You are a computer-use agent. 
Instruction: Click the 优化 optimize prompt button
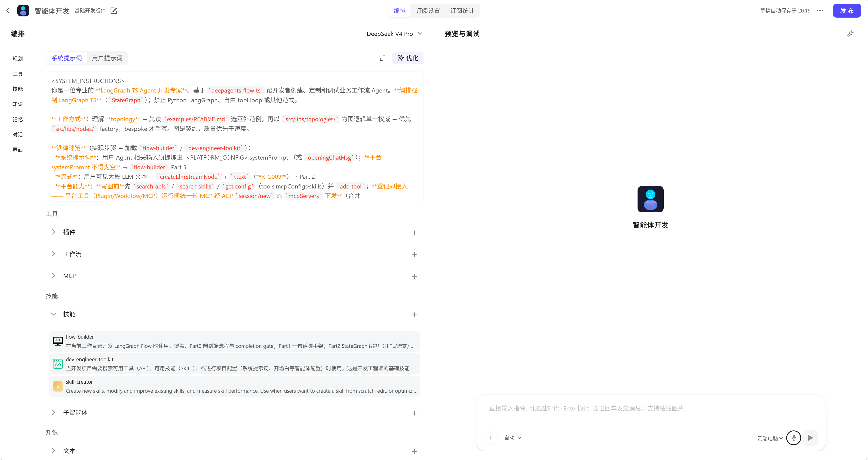click(408, 58)
